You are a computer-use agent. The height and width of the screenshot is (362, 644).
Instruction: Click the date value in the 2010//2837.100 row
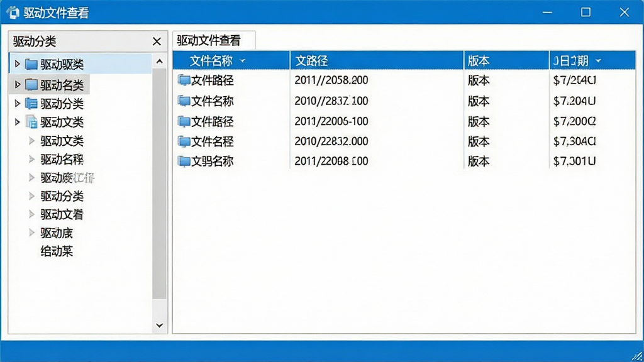(574, 101)
